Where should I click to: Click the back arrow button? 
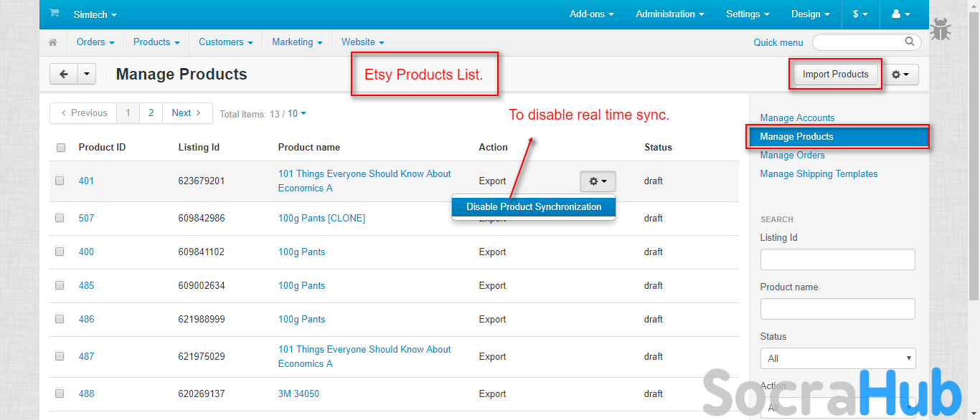64,74
